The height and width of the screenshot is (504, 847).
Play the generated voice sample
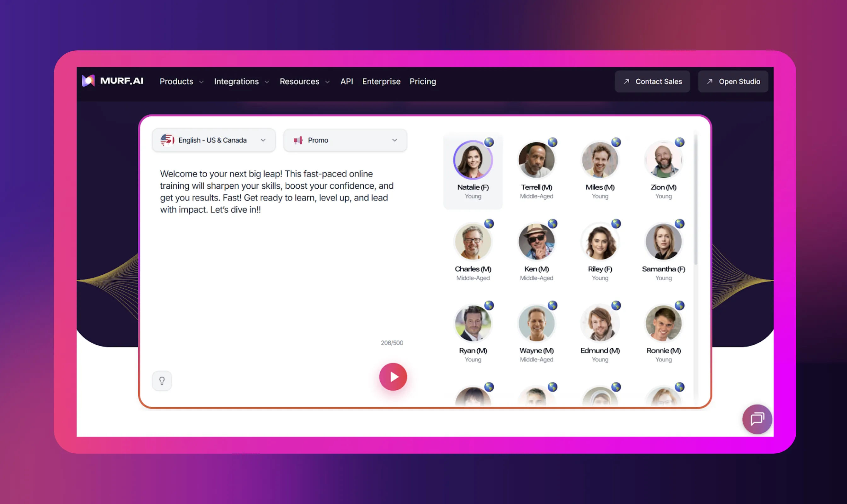(393, 376)
